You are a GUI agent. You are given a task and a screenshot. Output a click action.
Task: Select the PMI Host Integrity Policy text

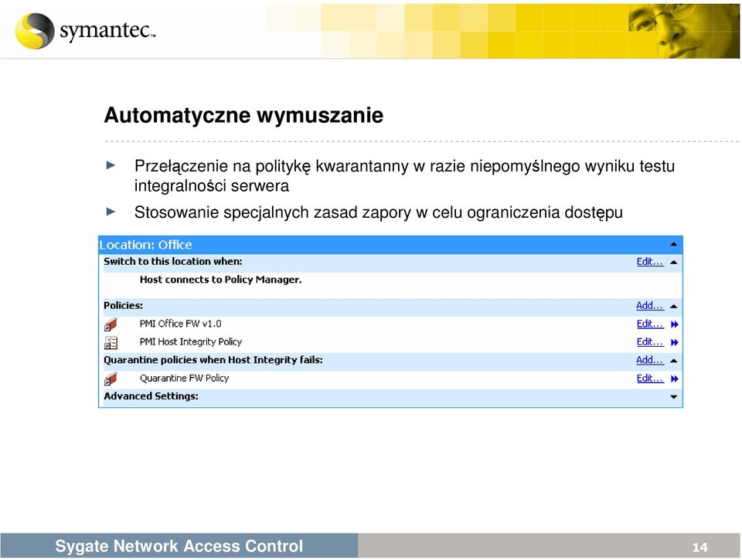click(191, 342)
